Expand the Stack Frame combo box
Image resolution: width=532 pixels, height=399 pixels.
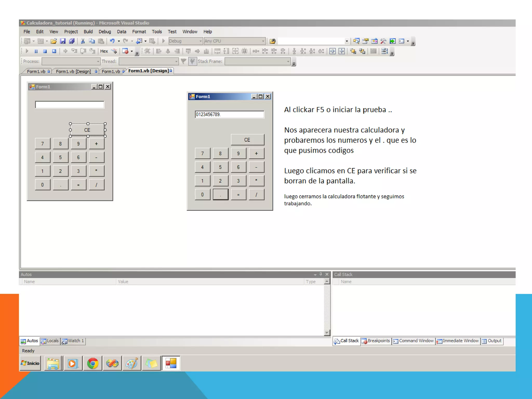288,61
